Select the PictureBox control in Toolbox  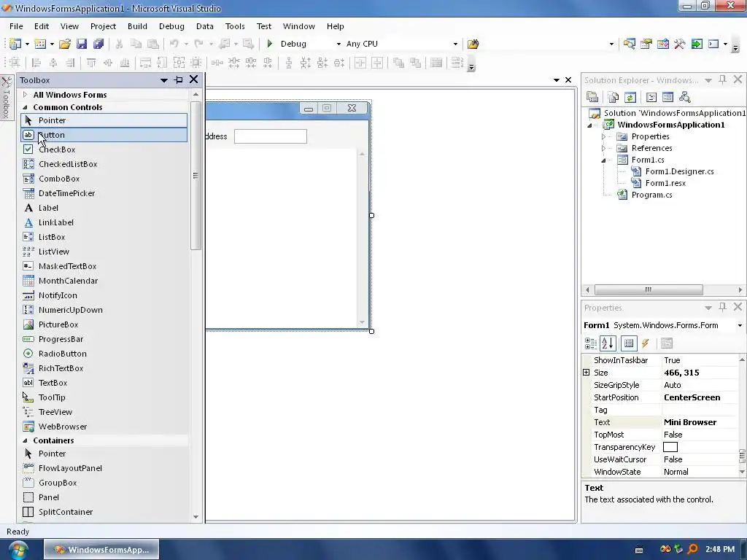(x=104, y=324)
